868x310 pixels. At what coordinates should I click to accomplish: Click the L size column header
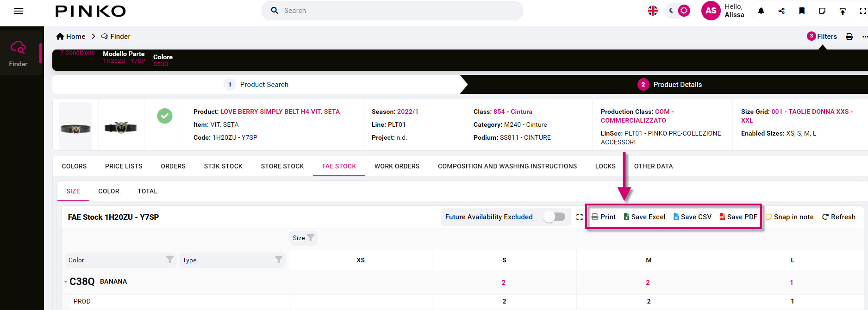coord(793,260)
